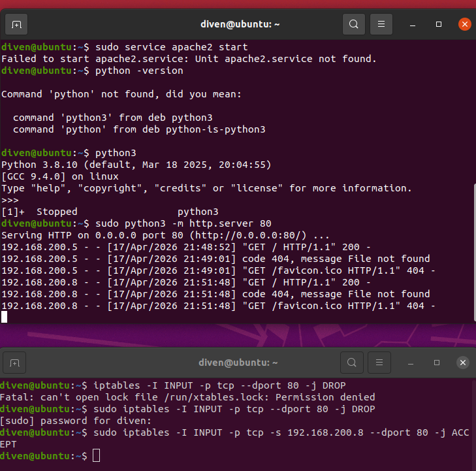Maximize the bottom terminal window
The width and height of the screenshot is (476, 471).
437,363
